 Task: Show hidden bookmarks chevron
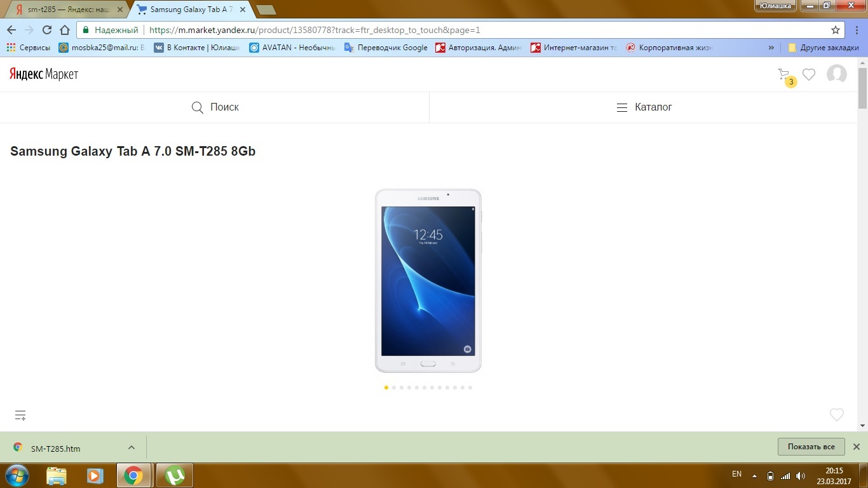[771, 48]
